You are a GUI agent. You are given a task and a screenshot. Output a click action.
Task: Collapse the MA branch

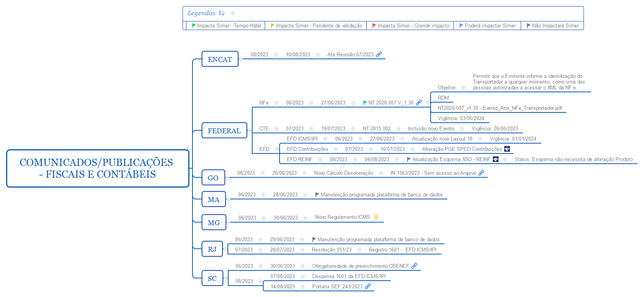(228, 199)
